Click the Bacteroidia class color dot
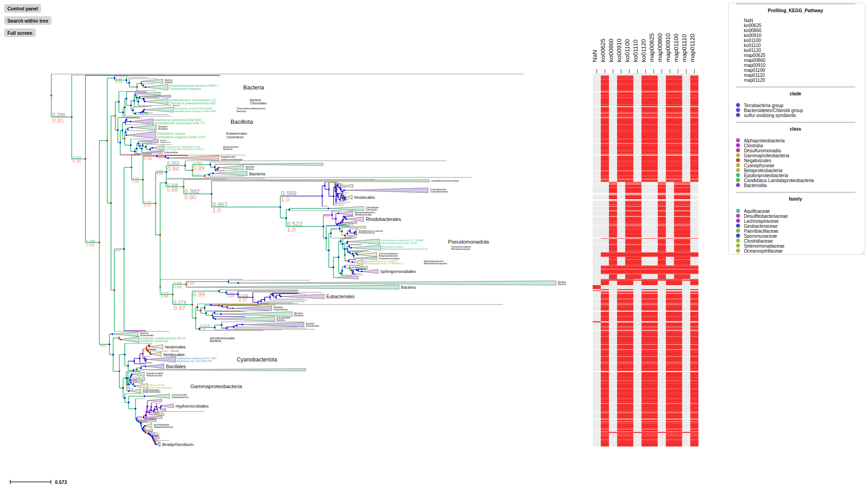This screenshot has width=868, height=488. click(x=738, y=185)
